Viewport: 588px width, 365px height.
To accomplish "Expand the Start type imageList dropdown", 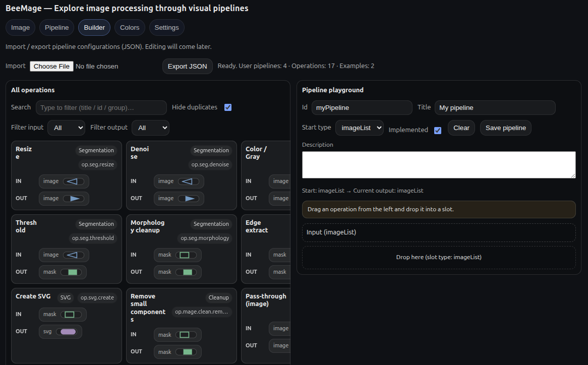I will [359, 128].
